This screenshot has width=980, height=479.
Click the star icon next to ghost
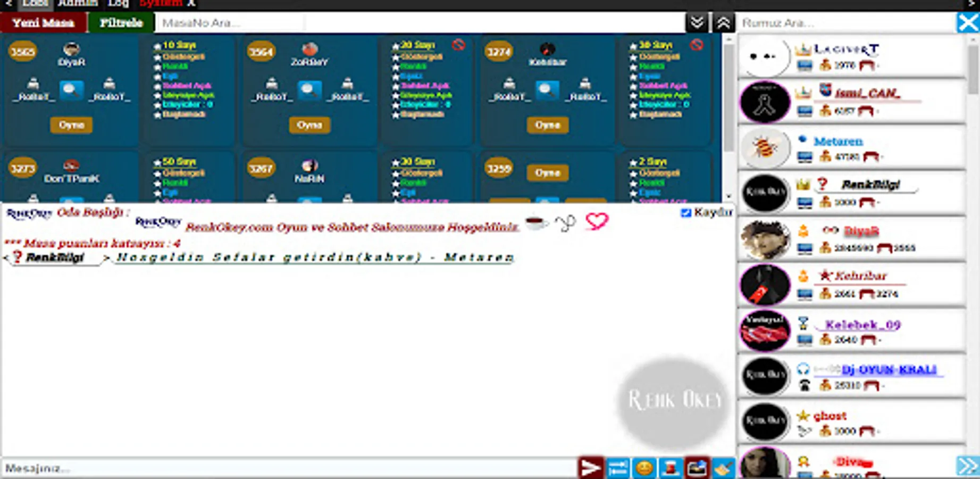click(x=803, y=416)
